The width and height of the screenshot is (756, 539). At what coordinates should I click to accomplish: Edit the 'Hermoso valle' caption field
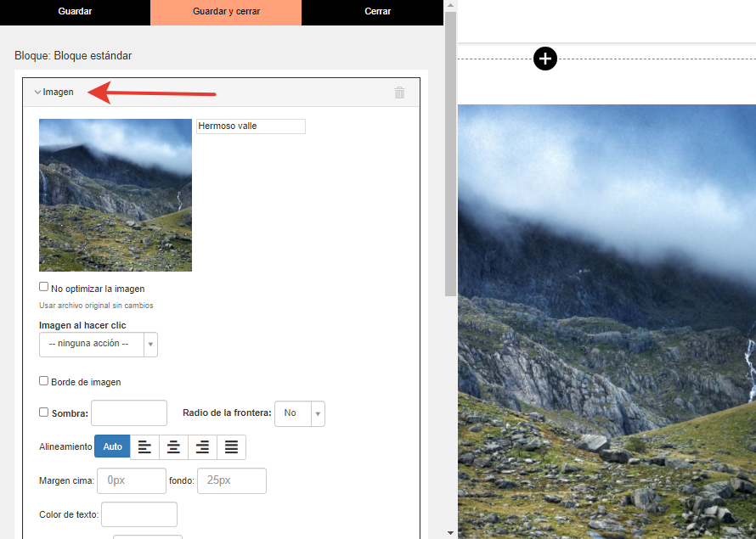pyautogui.click(x=251, y=126)
